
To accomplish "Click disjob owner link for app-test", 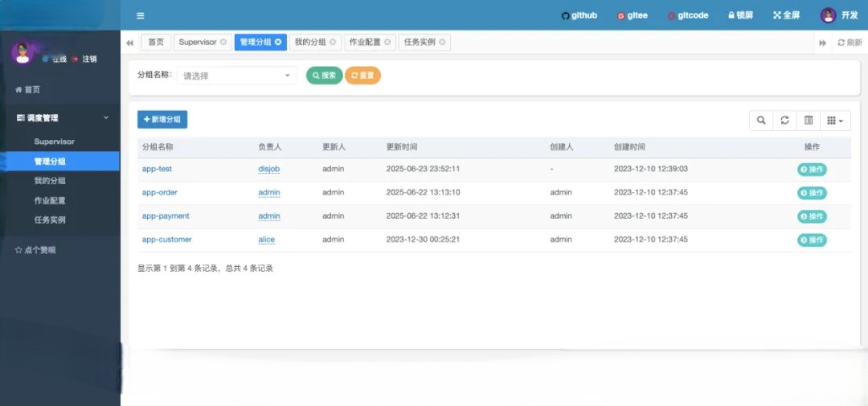I will click(x=269, y=169).
